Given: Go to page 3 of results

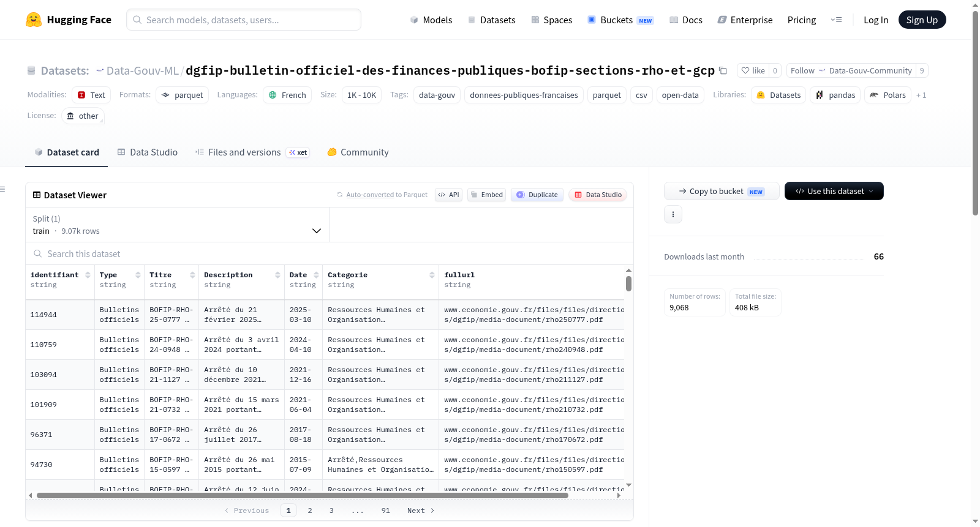Looking at the screenshot, I should point(331,510).
